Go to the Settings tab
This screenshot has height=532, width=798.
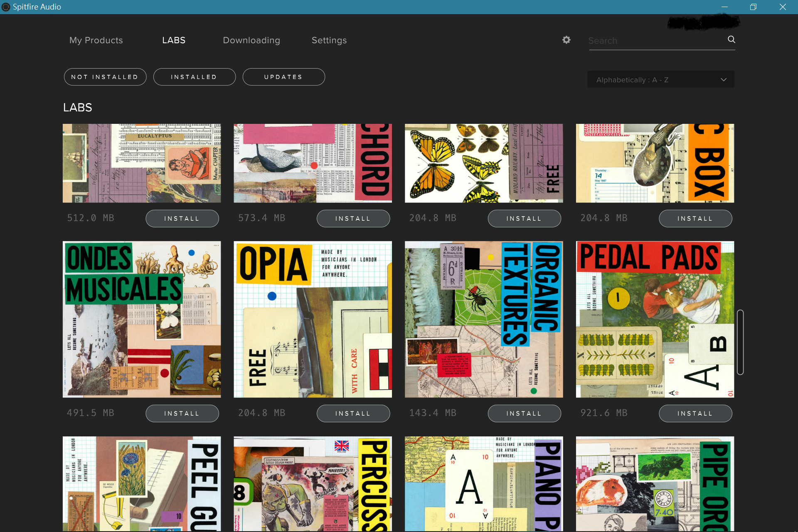(329, 40)
